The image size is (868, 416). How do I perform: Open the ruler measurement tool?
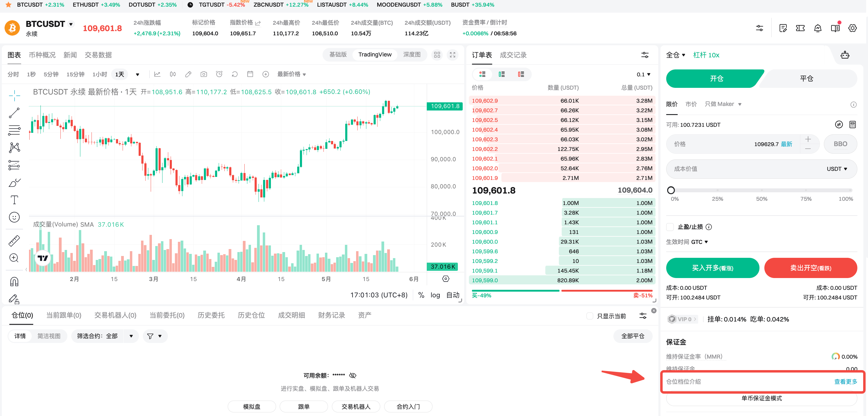click(14, 241)
